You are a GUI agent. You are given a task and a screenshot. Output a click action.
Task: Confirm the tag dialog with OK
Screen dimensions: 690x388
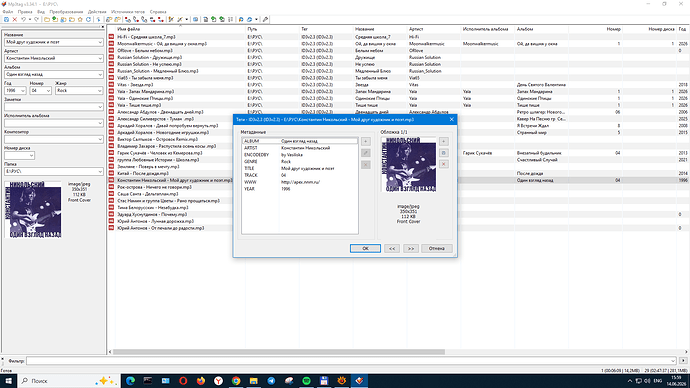tap(365, 249)
